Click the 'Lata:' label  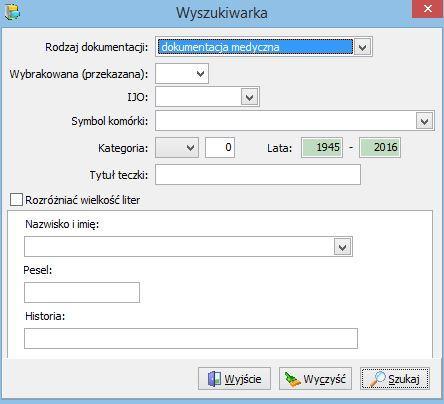279,148
